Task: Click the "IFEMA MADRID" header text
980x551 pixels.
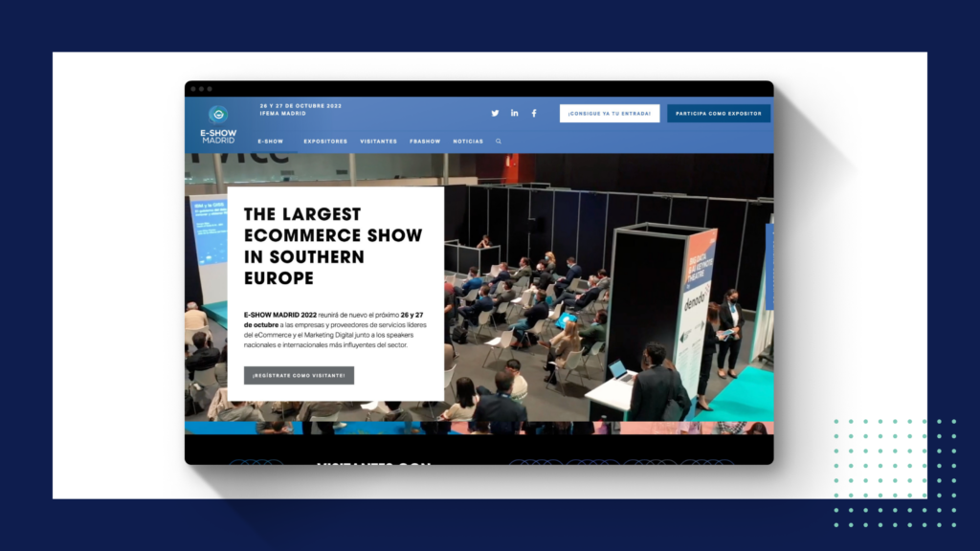Action: (x=283, y=114)
